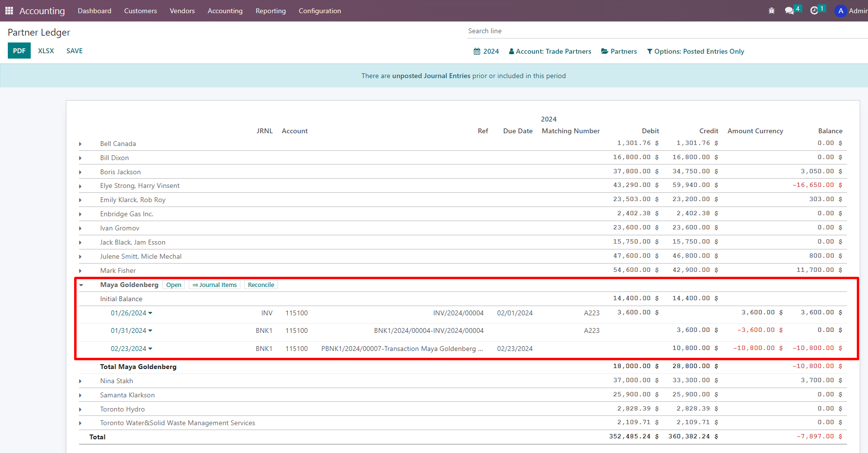Open the Reporting menu

tap(271, 11)
